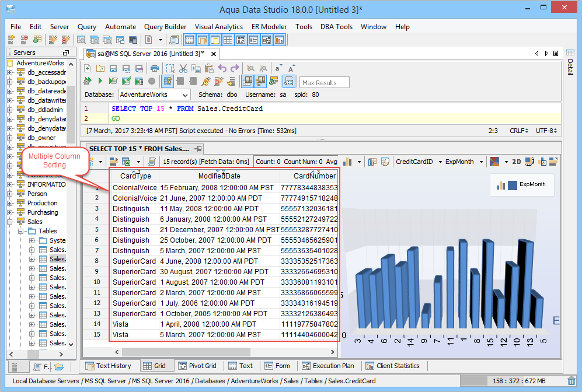582x392 pixels.
Task: Open the chart color palette dropdown arrow
Action: [506, 162]
